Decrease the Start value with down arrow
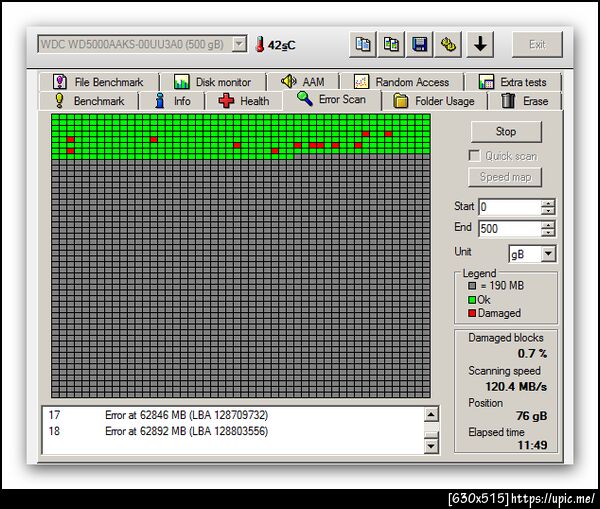 tap(548, 211)
